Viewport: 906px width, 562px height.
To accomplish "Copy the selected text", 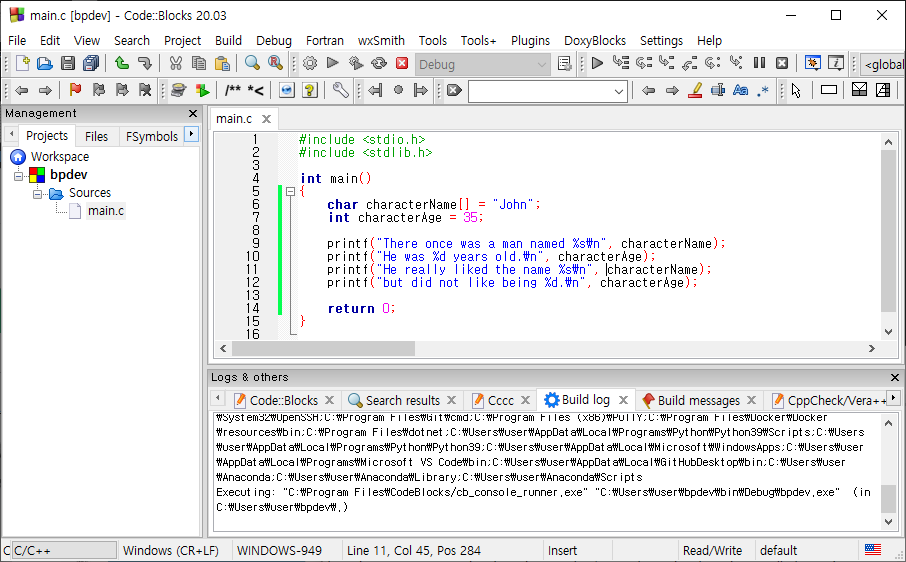I will point(199,64).
